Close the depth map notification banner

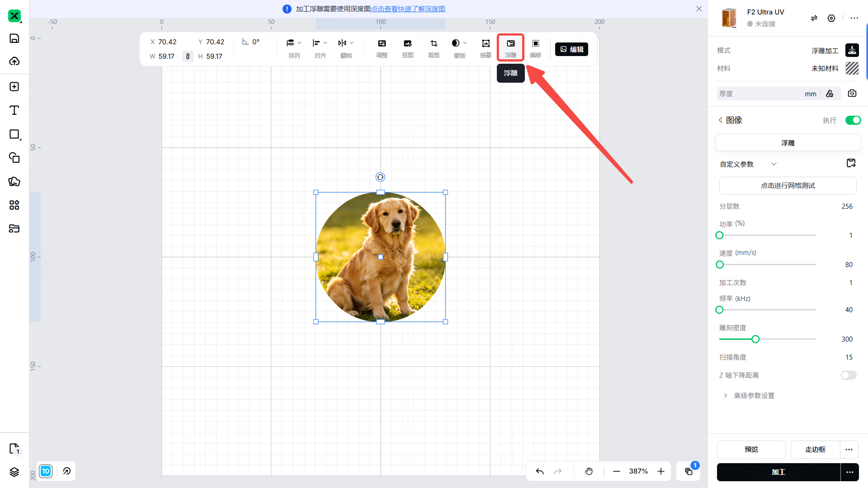coord(699,9)
